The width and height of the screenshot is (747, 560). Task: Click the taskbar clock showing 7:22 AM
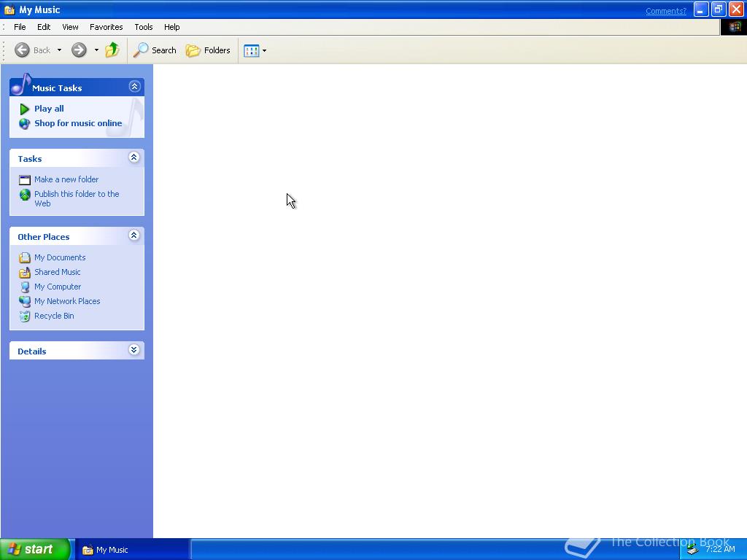click(x=720, y=550)
